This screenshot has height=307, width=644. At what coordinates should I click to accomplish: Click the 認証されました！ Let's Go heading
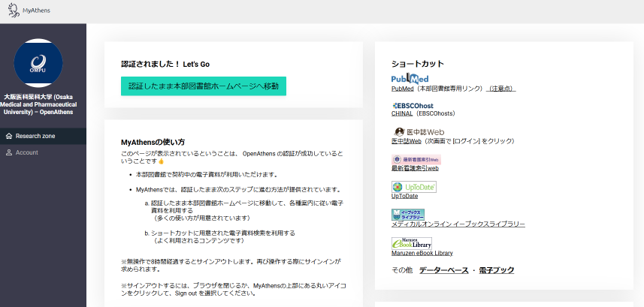[165, 64]
